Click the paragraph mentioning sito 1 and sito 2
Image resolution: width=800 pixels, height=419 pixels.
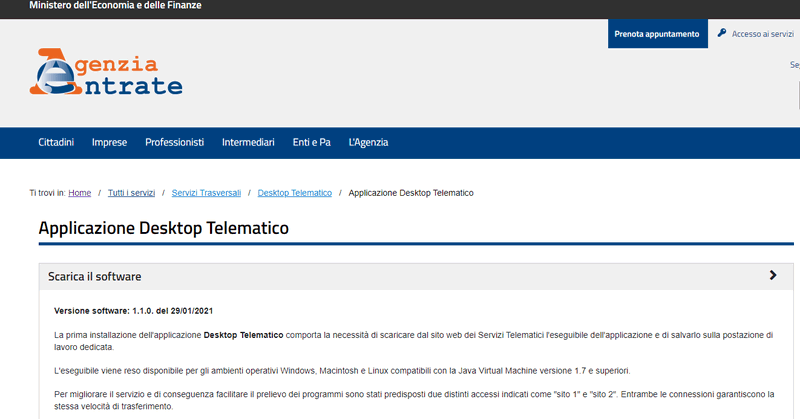(414, 401)
